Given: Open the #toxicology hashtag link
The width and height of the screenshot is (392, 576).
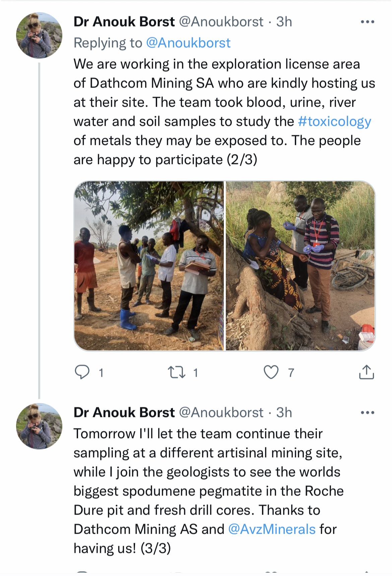Looking at the screenshot, I should pos(334,121).
